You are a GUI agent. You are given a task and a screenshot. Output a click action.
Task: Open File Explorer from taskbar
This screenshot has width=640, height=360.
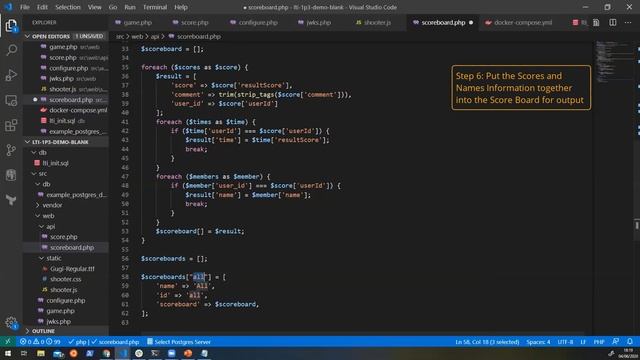coord(40,353)
